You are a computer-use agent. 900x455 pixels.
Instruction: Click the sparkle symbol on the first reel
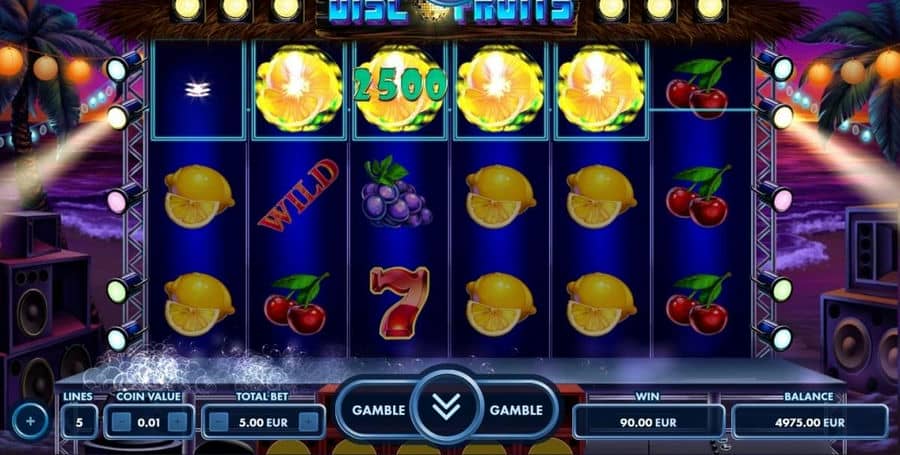tap(198, 89)
